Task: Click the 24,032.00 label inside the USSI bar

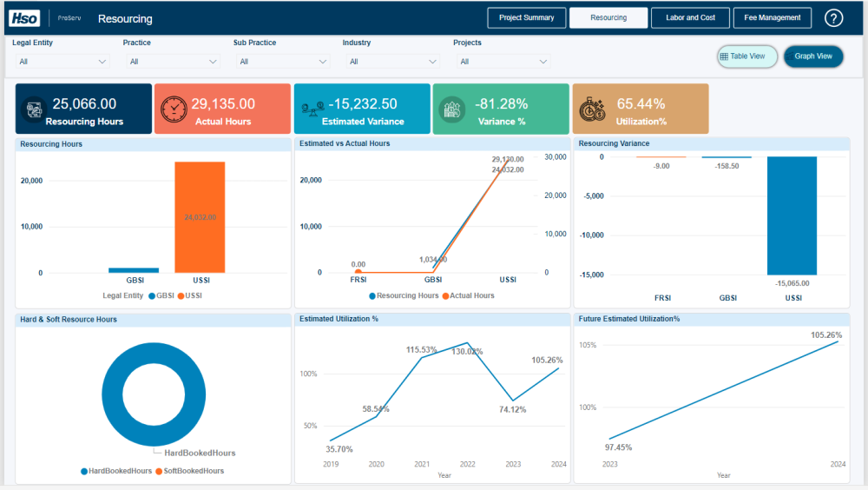Action: point(200,217)
